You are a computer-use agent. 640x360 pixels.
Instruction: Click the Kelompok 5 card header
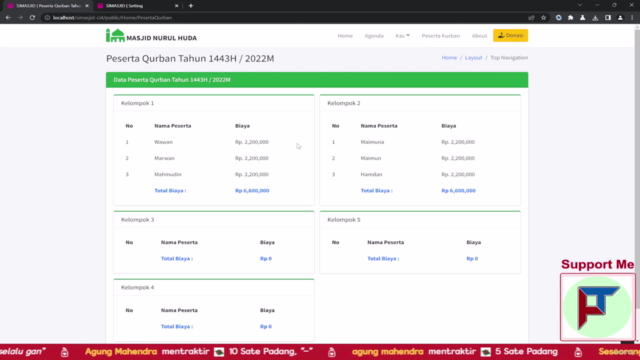420,220
